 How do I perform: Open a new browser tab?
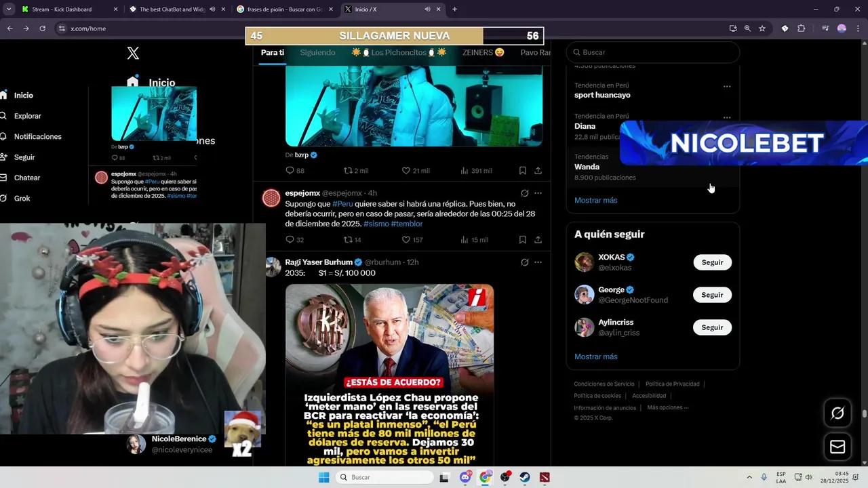[x=454, y=9]
